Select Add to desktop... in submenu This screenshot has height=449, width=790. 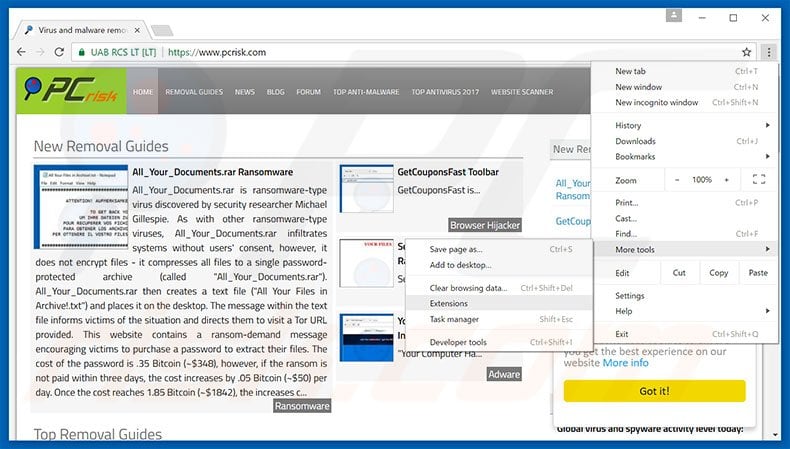(499, 265)
